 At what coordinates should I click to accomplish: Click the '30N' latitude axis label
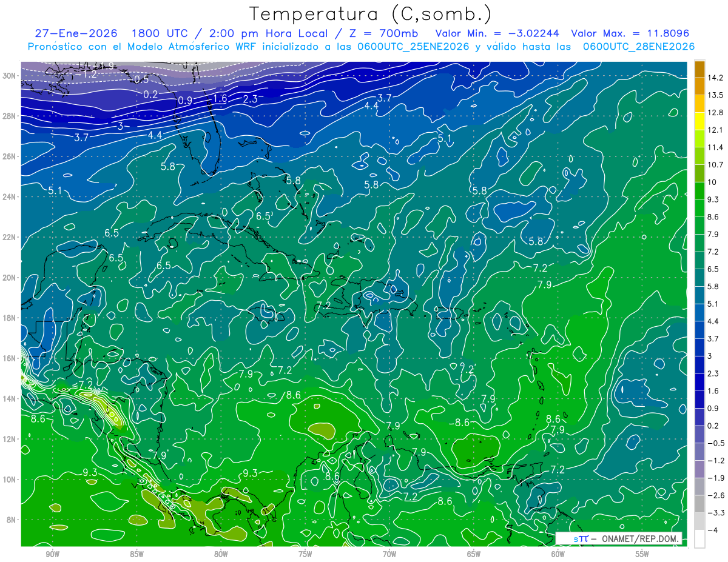click(10, 76)
